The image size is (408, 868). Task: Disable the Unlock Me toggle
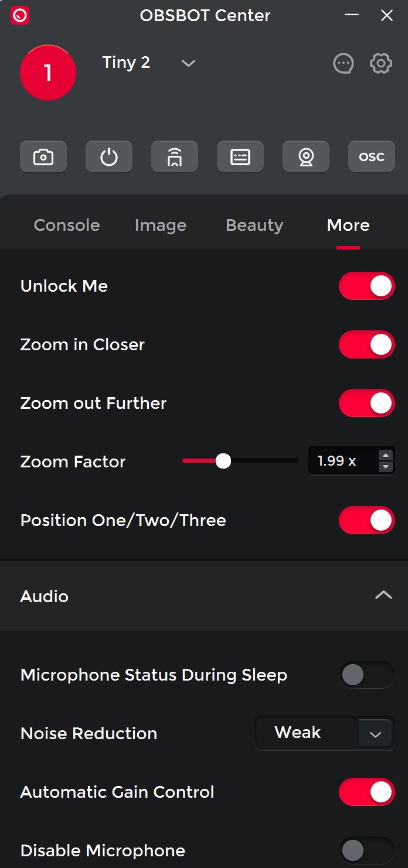367,286
